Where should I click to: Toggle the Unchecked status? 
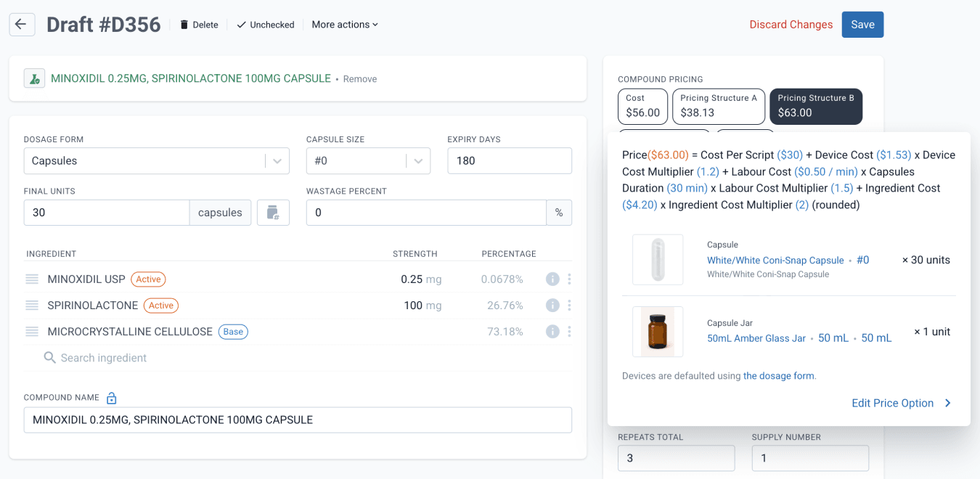pyautogui.click(x=265, y=25)
